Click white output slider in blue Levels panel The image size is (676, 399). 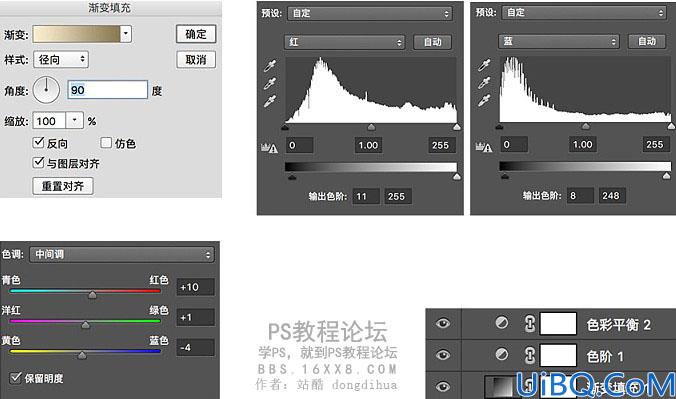point(667,176)
